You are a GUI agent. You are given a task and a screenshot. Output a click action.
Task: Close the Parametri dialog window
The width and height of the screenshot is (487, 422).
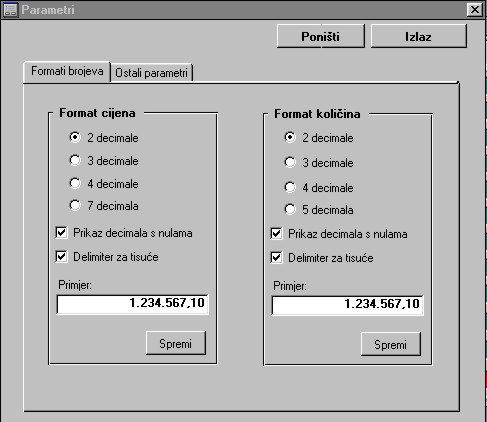pyautogui.click(x=475, y=10)
